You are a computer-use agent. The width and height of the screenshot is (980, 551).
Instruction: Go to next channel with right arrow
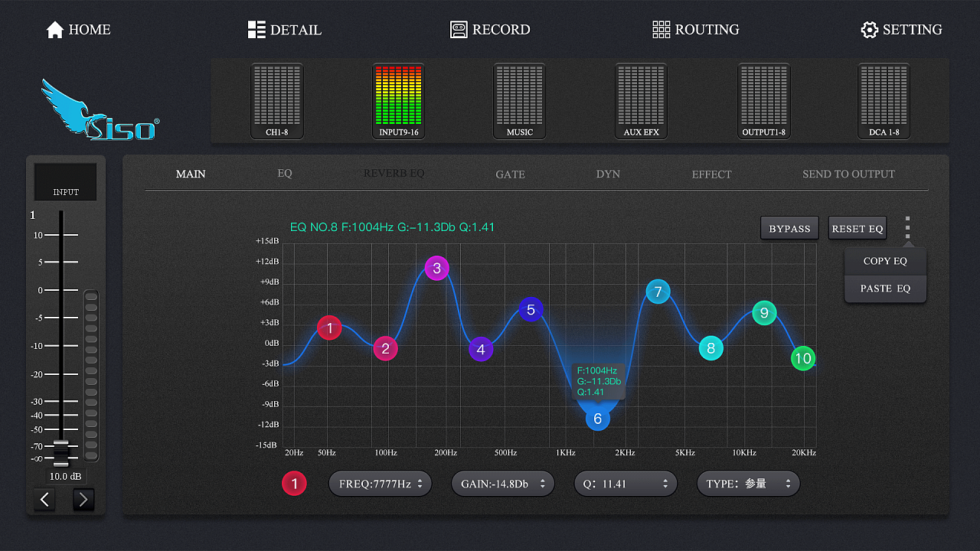pos(83,500)
